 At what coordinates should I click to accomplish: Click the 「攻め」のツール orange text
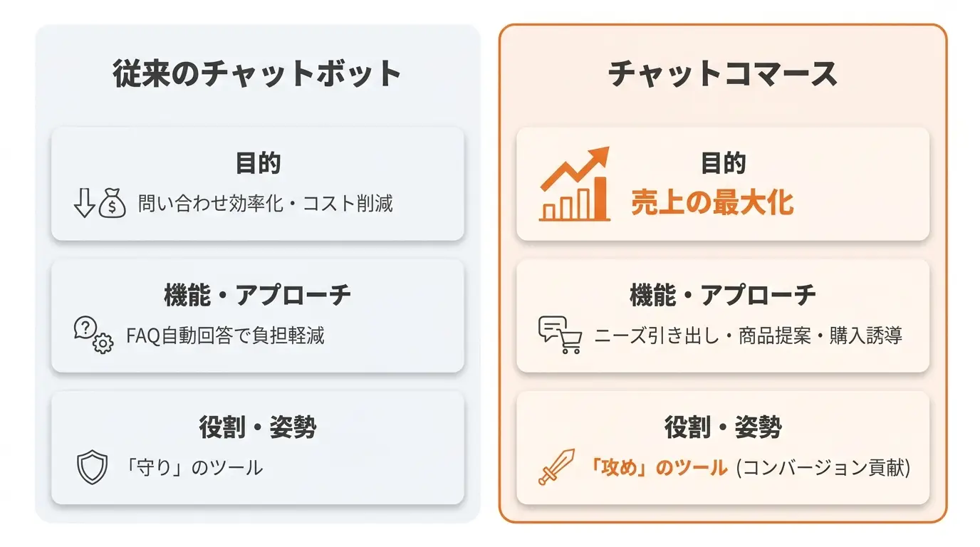[658, 467]
